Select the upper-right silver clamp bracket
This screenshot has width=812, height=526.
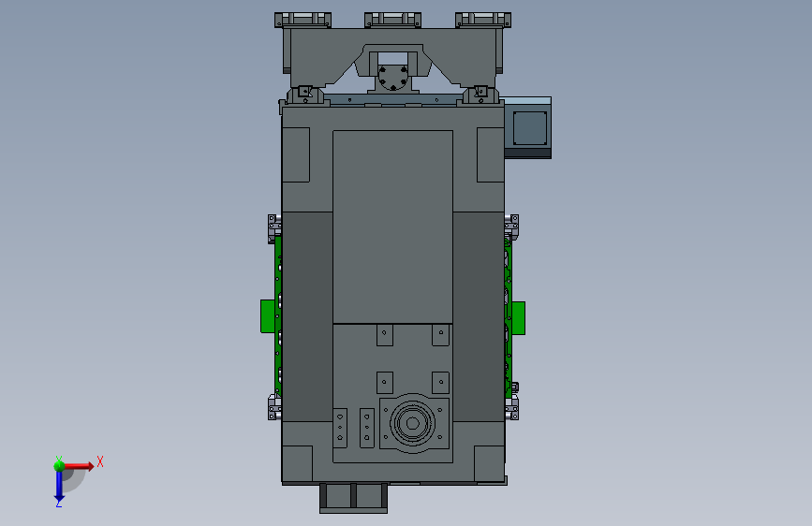pyautogui.click(x=511, y=227)
